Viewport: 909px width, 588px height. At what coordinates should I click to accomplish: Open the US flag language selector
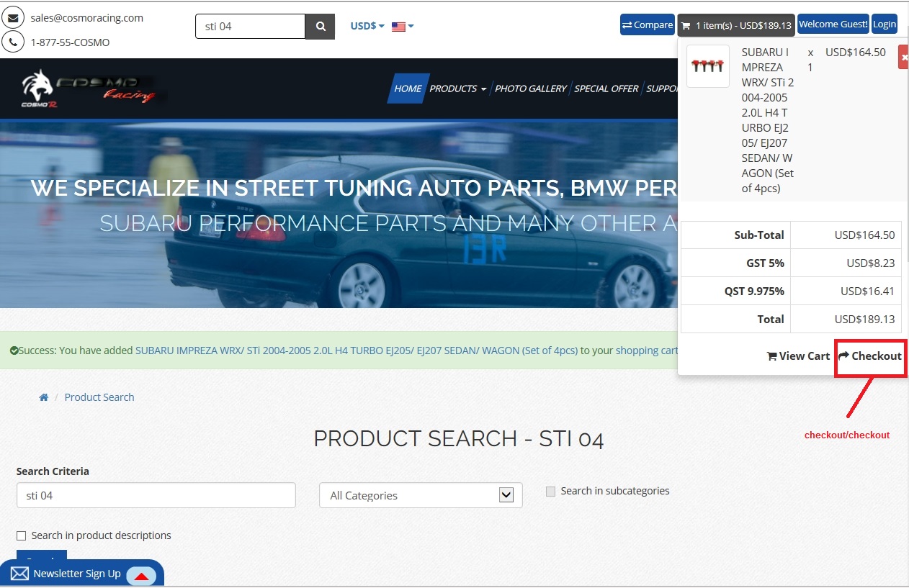403,27
